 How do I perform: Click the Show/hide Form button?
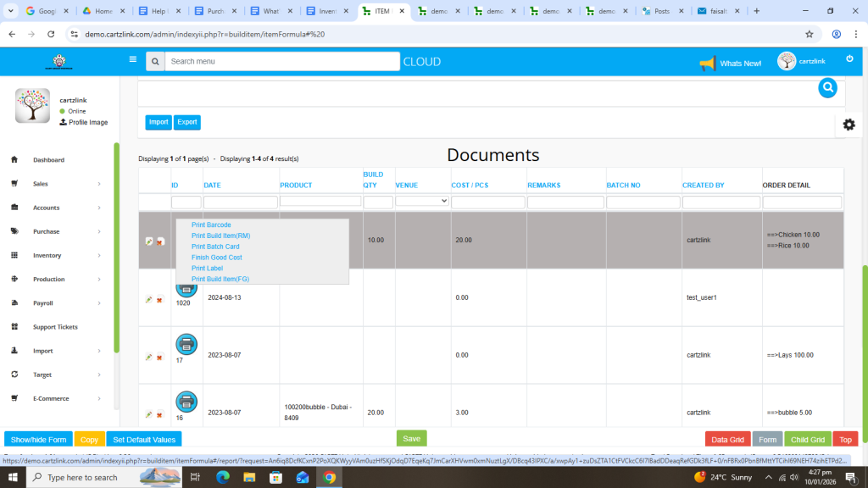click(38, 440)
